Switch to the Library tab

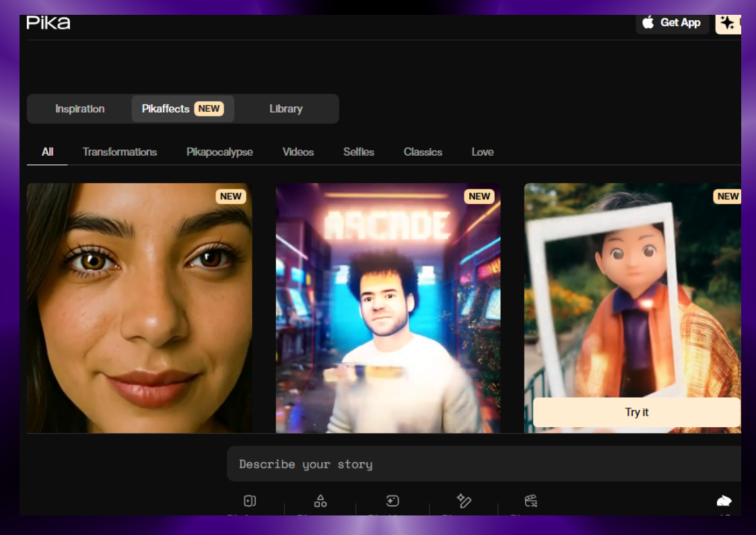286,108
